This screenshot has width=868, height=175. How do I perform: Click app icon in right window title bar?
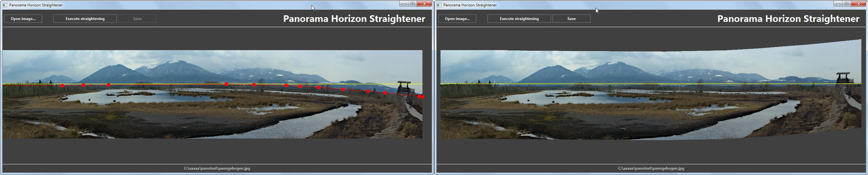point(439,5)
